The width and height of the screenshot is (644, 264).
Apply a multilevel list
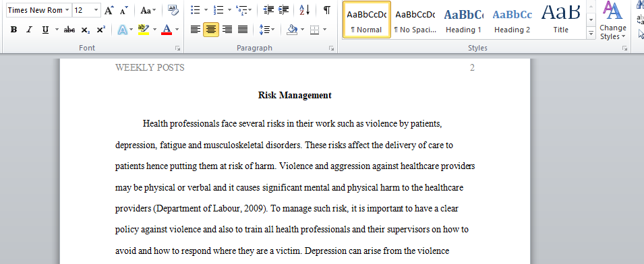241,10
